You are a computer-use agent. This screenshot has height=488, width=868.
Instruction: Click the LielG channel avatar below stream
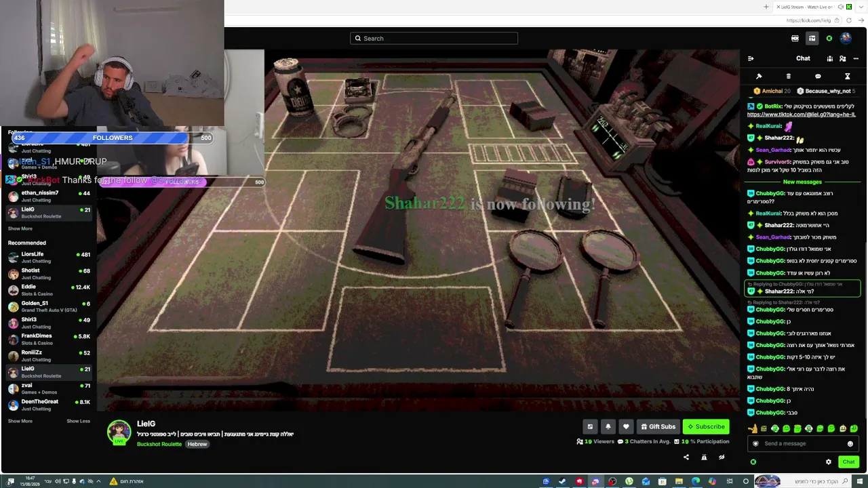(x=119, y=432)
